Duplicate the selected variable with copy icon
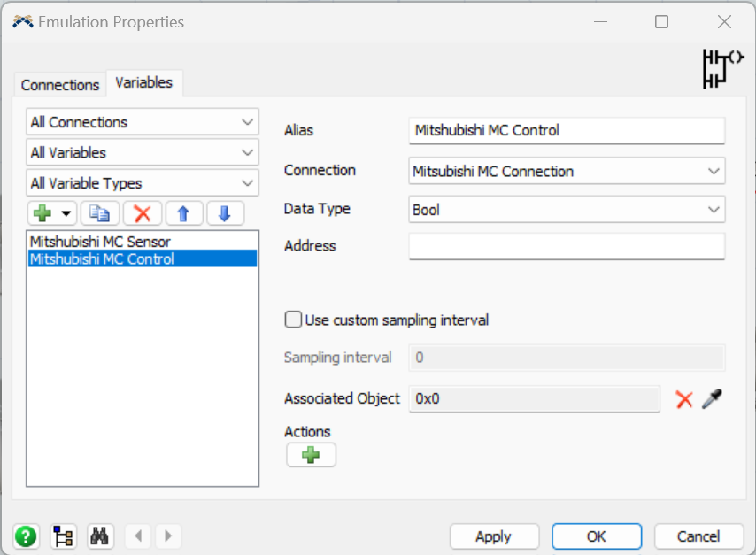756x555 pixels. point(99,213)
